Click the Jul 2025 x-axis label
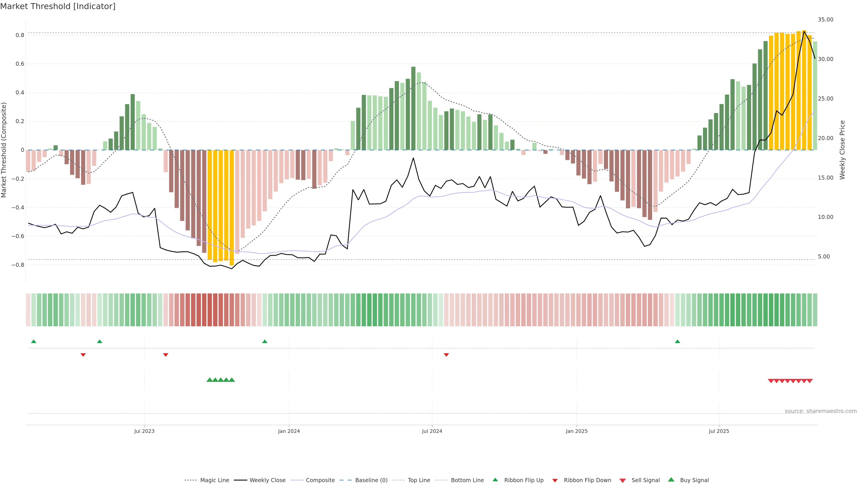868x488 pixels. pyautogui.click(x=719, y=431)
